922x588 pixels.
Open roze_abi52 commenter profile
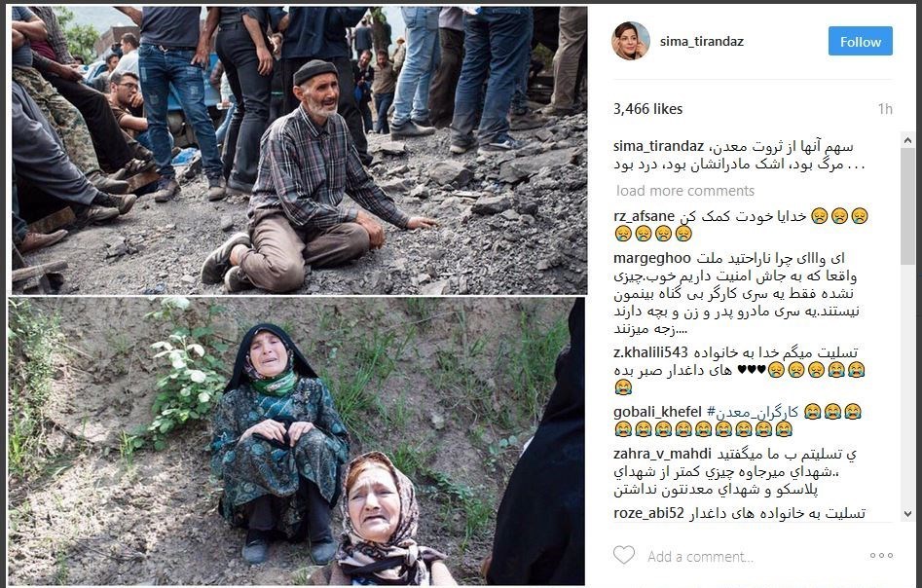tap(648, 513)
